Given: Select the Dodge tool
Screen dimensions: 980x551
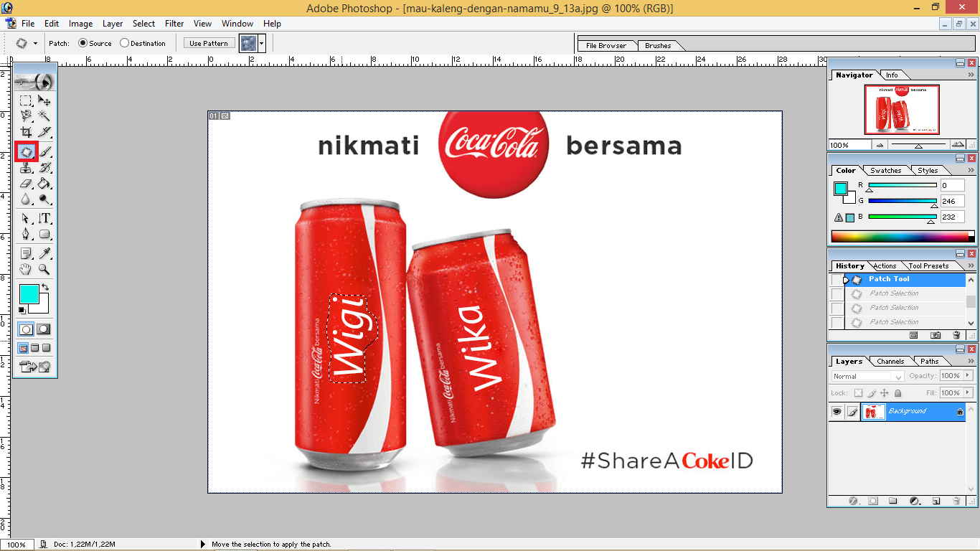Looking at the screenshot, I should pyautogui.click(x=44, y=199).
